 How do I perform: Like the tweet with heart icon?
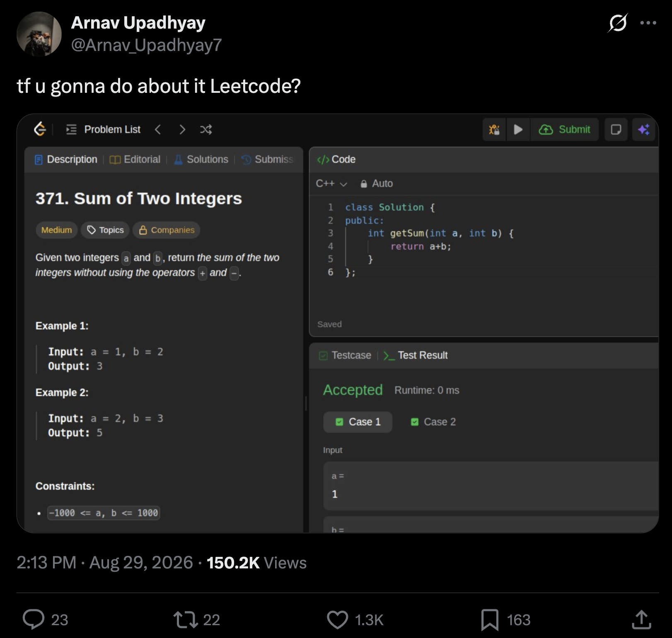point(338,620)
